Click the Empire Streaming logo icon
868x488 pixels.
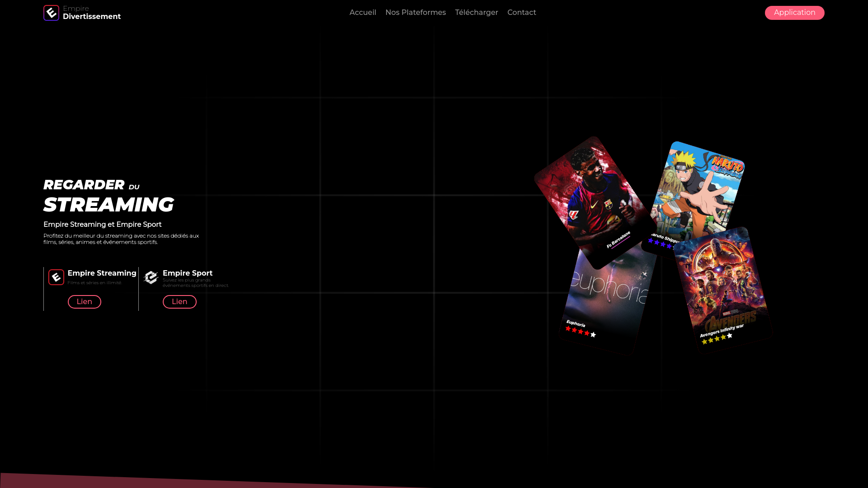point(56,277)
